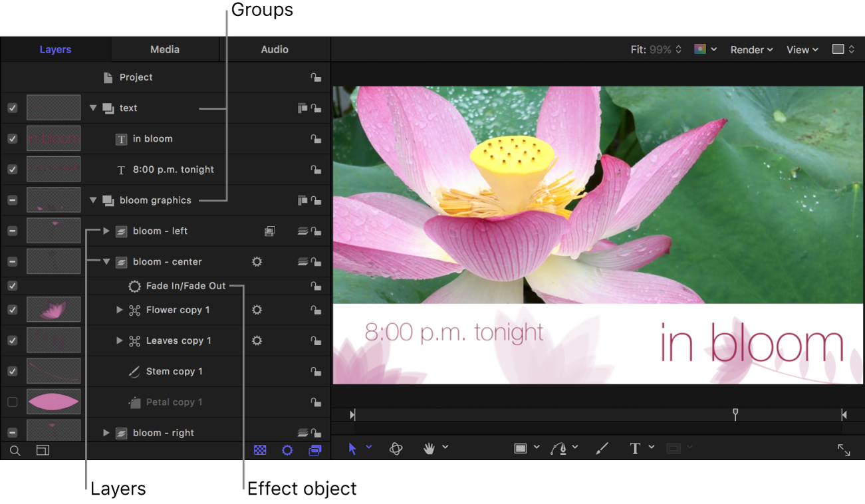Screen dimensions: 865x504
Task: Activate the Bezier pen tool
Action: pyautogui.click(x=558, y=449)
